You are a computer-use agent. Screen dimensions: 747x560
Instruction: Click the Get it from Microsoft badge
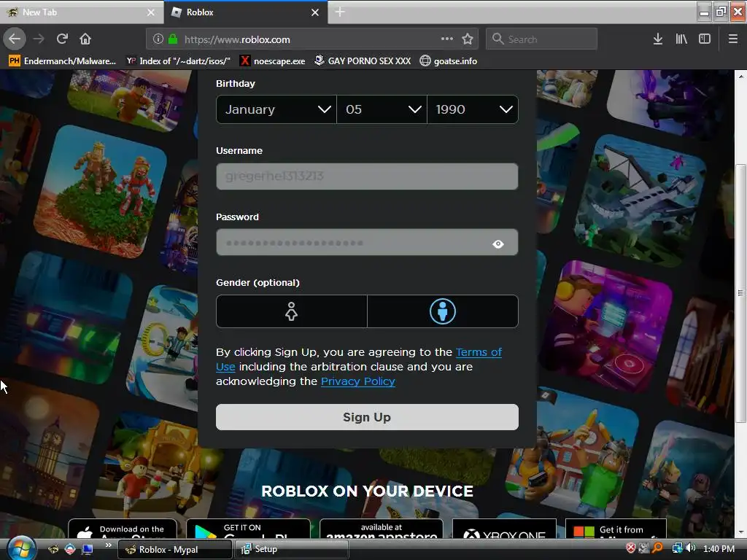tap(616, 529)
